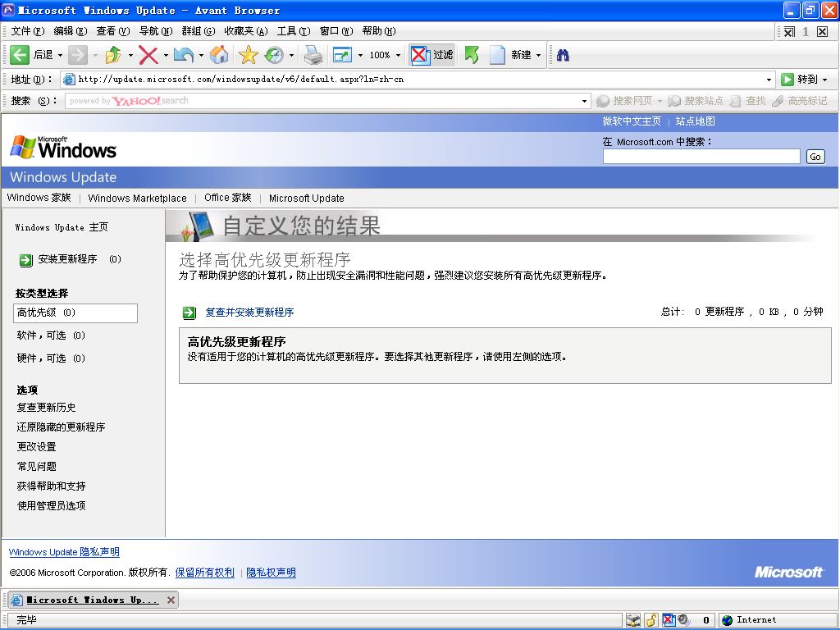Click the 查找 find button
840x630 pixels.
click(748, 101)
